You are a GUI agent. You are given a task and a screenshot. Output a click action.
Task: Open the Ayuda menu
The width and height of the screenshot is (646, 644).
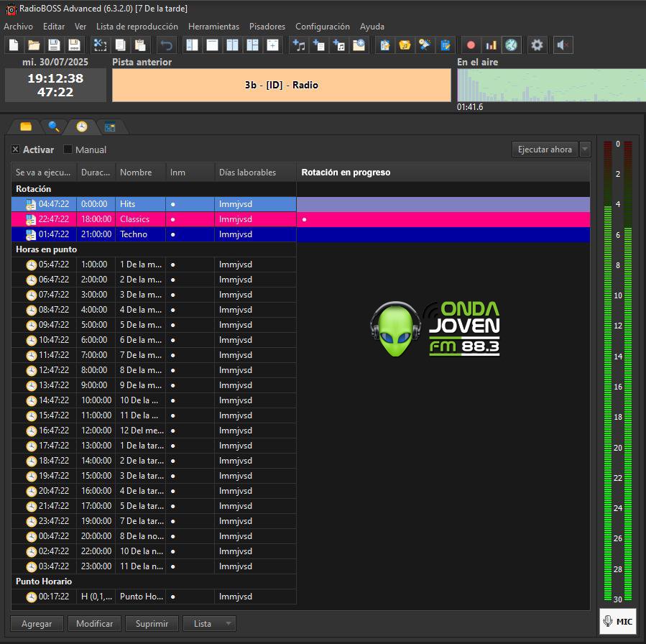pos(372,27)
